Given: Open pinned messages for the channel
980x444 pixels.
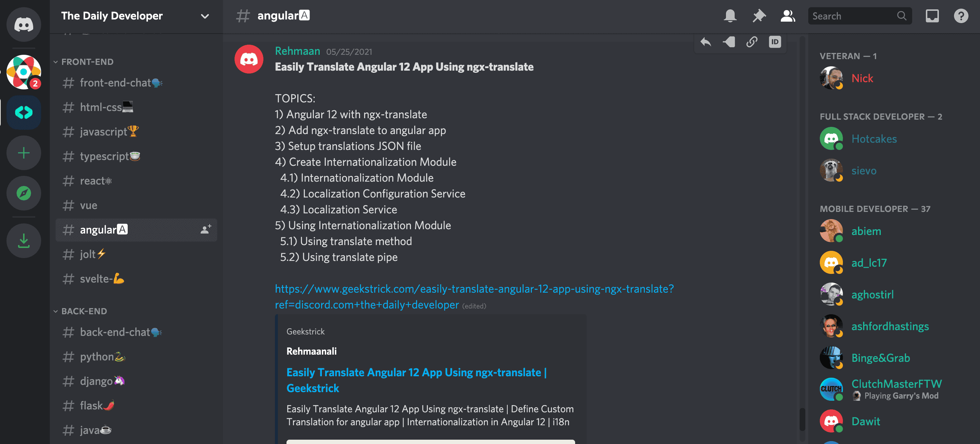Looking at the screenshot, I should point(758,16).
